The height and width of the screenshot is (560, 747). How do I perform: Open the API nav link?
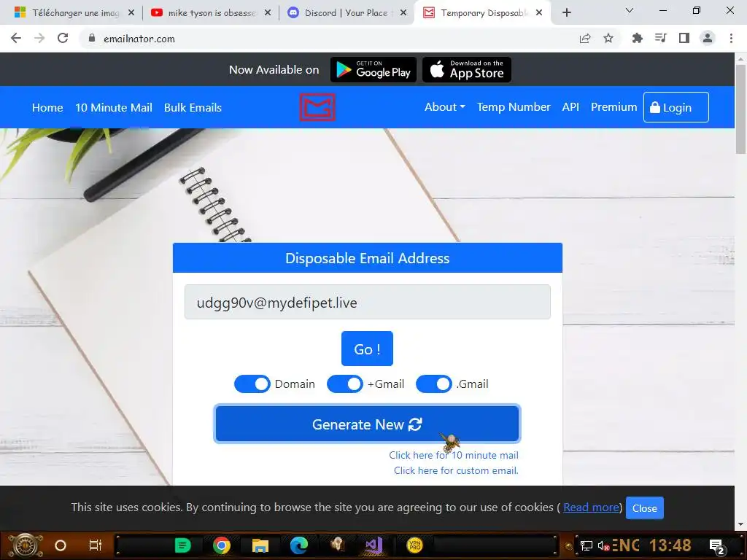pyautogui.click(x=570, y=107)
